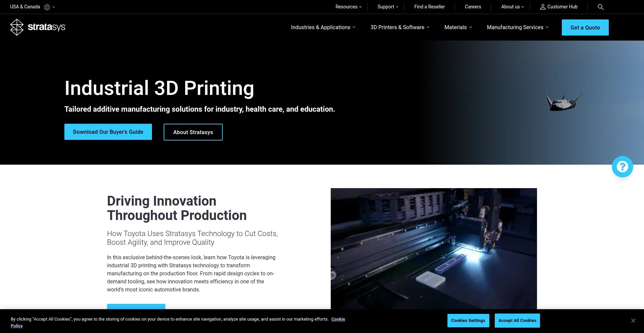This screenshot has height=333, width=644.
Task: Open Manufacturing Services menu
Action: pos(518,27)
